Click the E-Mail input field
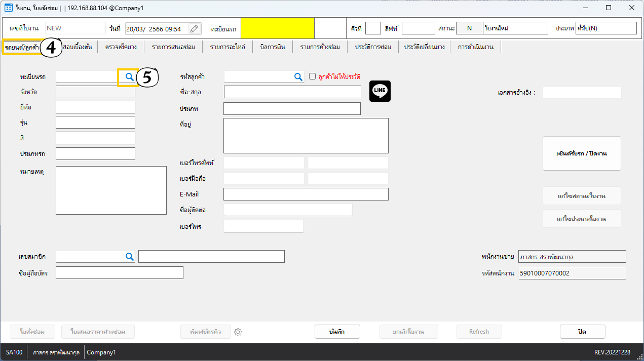This screenshot has height=361, width=644. click(306, 194)
